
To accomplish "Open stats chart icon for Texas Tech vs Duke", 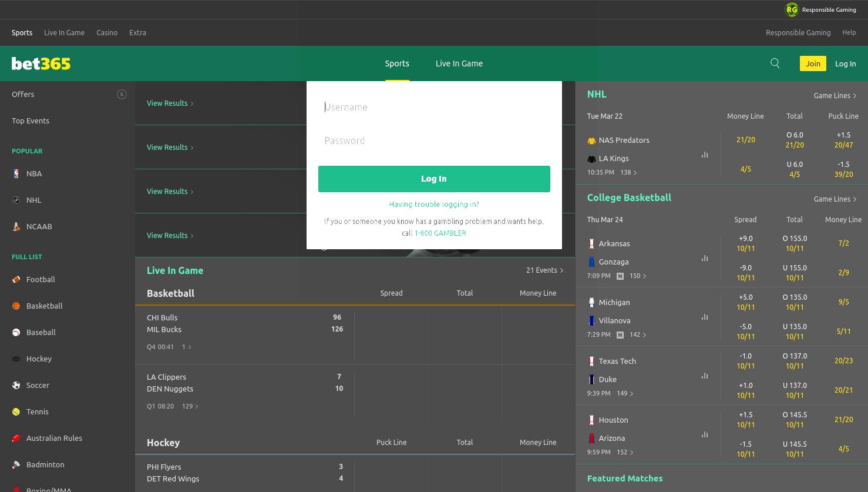I will pos(705,376).
